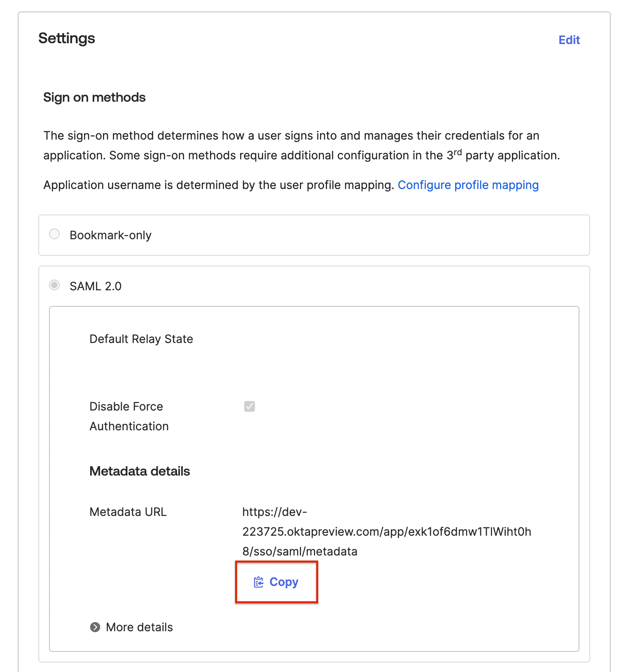This screenshot has width=626, height=672.
Task: Click the Default Relay State label
Action: click(141, 339)
